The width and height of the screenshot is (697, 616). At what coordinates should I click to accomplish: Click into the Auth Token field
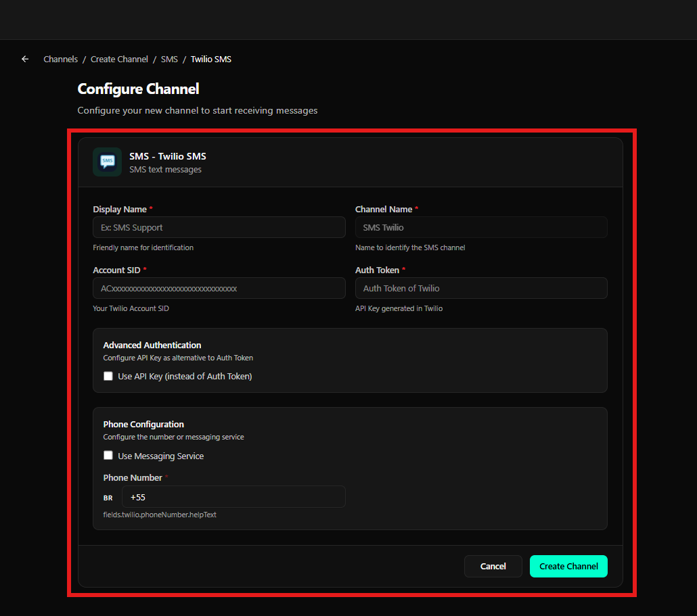481,288
